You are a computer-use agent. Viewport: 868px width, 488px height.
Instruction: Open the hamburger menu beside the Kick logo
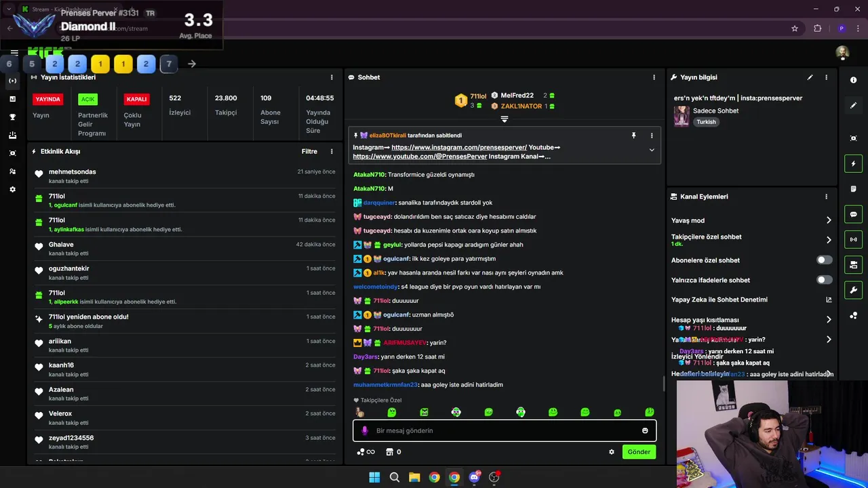[x=14, y=52]
